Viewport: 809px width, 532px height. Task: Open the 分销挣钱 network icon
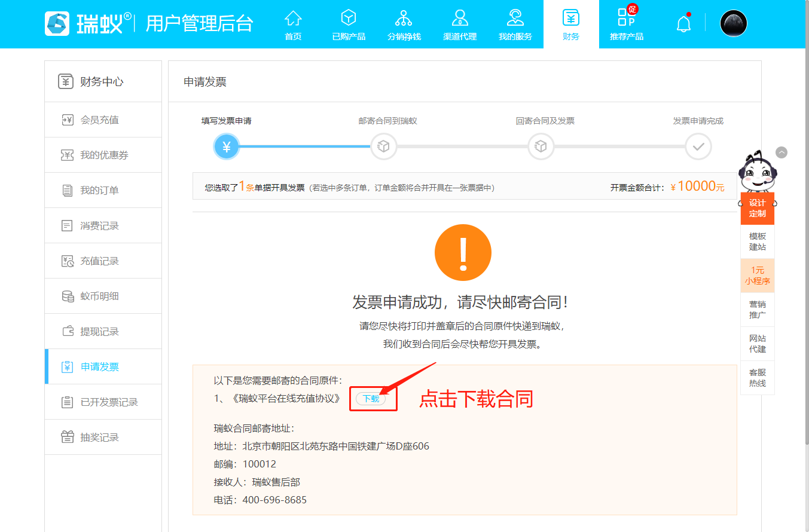[404, 17]
